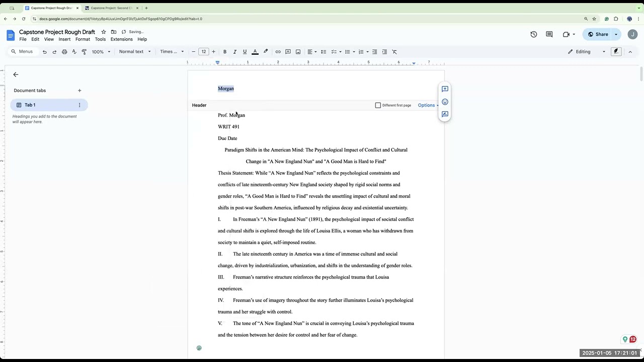Insert an image from the toolbar

(x=298, y=52)
